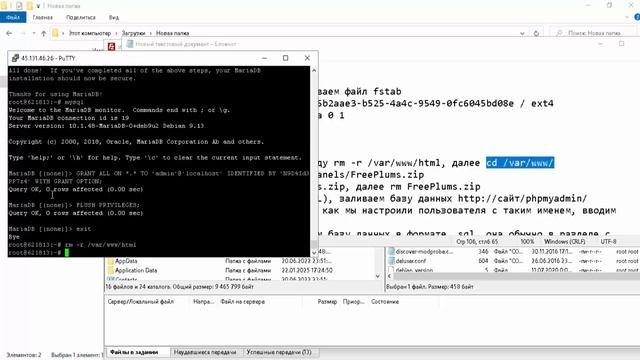
Task: Click the remote list horizontal scrollbar track
Action: [x=516, y=276]
